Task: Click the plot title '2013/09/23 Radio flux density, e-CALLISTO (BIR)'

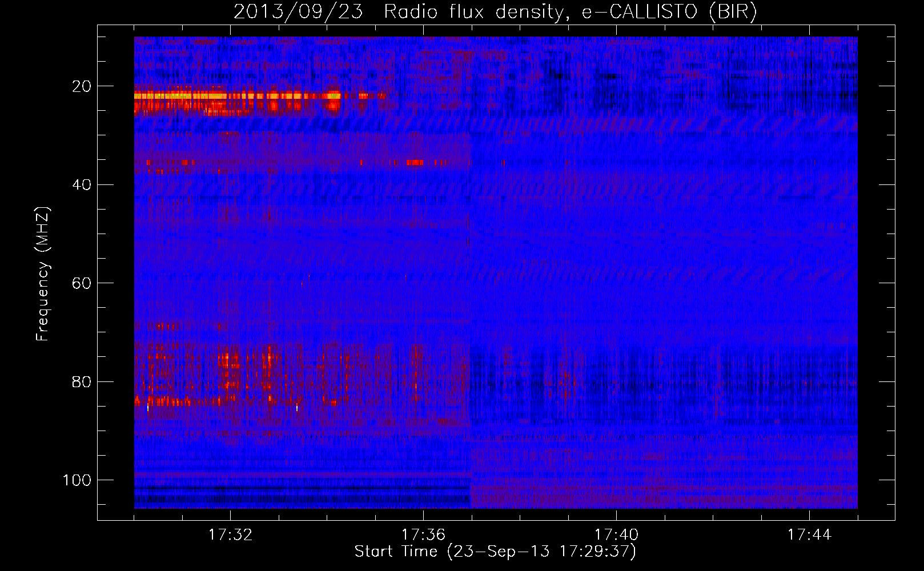Action: [495, 12]
